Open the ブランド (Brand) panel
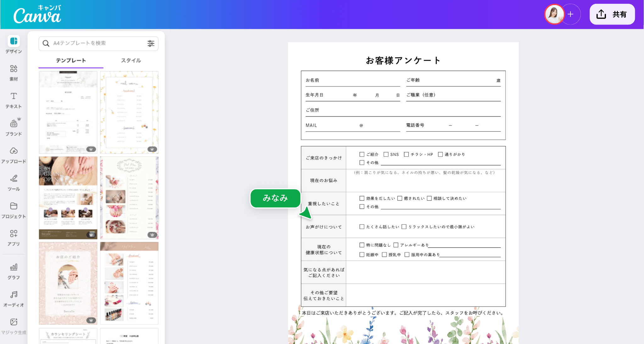This screenshot has height=344, width=644. tap(13, 127)
